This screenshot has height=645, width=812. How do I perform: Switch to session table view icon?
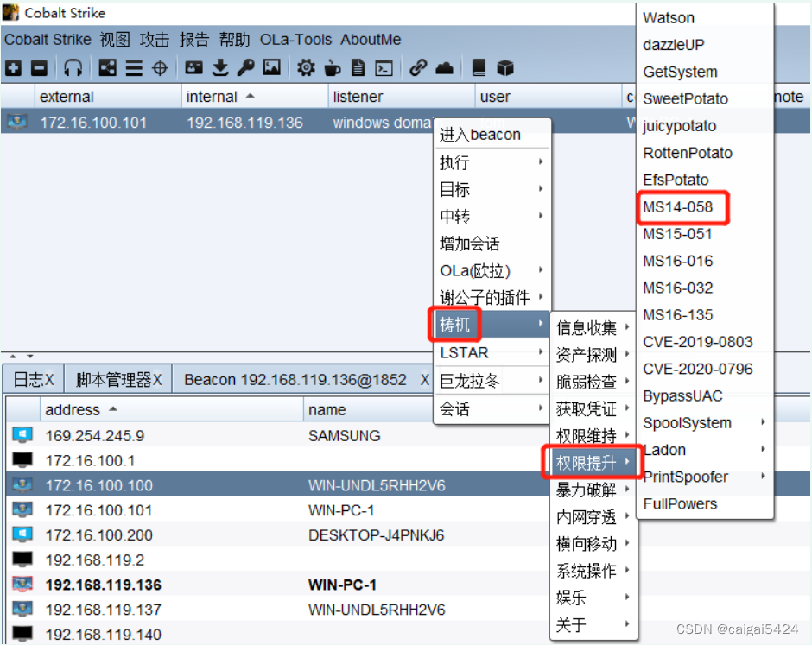134,68
